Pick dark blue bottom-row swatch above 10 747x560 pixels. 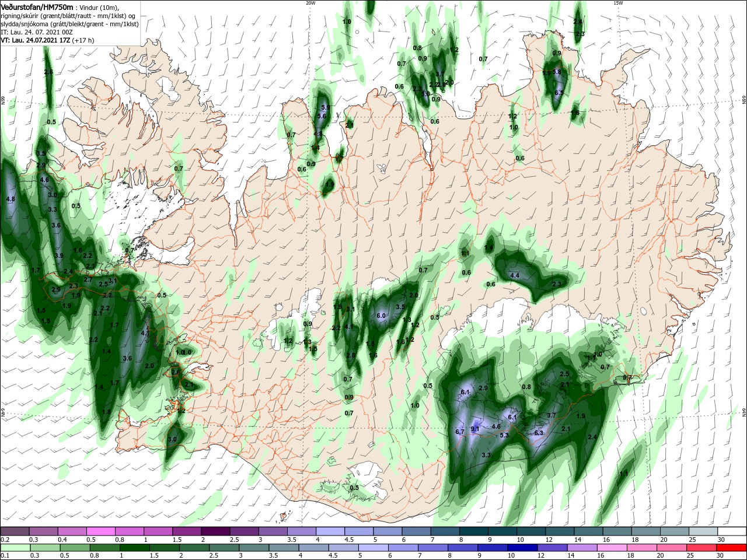(522, 548)
